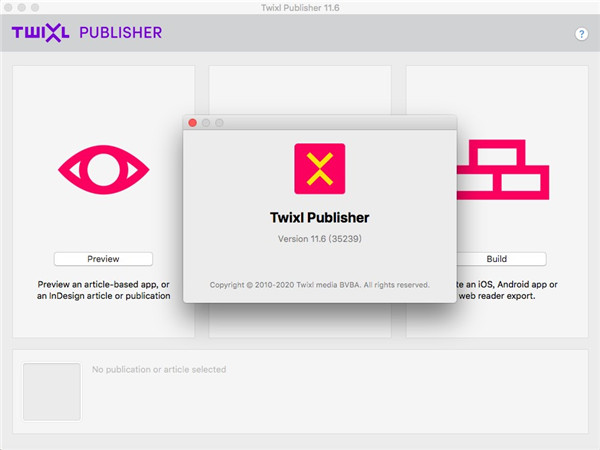Click the 'Twixl Publisher 11.6' window title
This screenshot has width=600, height=450.
tap(300, 8)
